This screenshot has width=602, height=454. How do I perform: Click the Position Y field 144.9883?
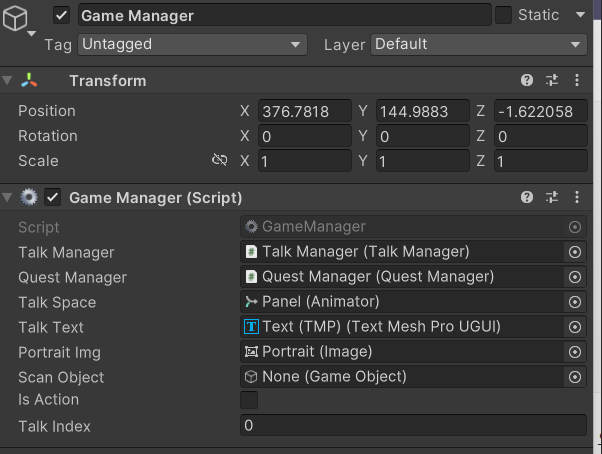click(423, 111)
